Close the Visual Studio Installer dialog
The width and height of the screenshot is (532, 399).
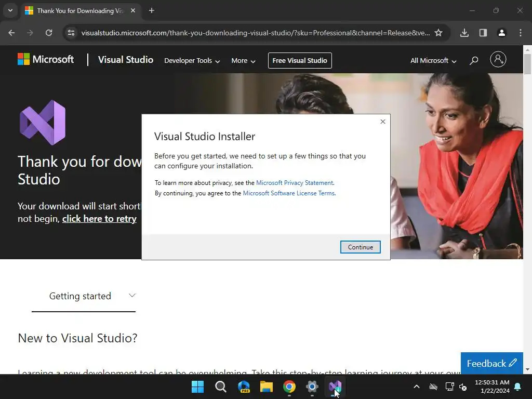coord(383,122)
